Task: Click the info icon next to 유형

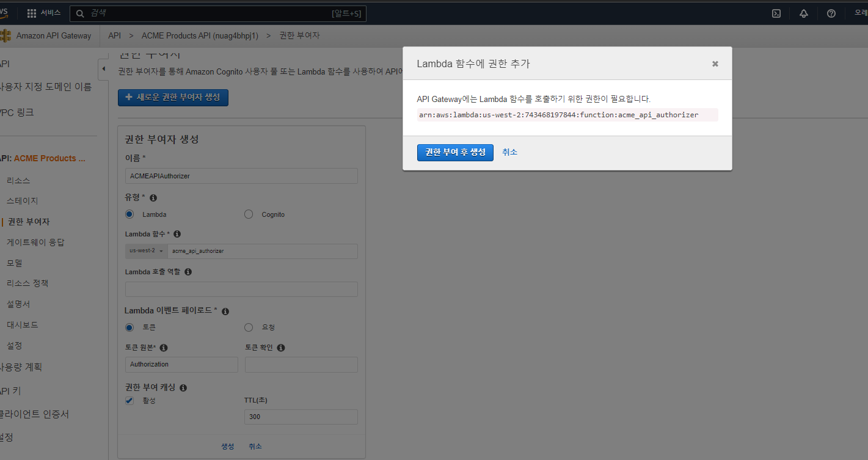Action: tap(153, 198)
